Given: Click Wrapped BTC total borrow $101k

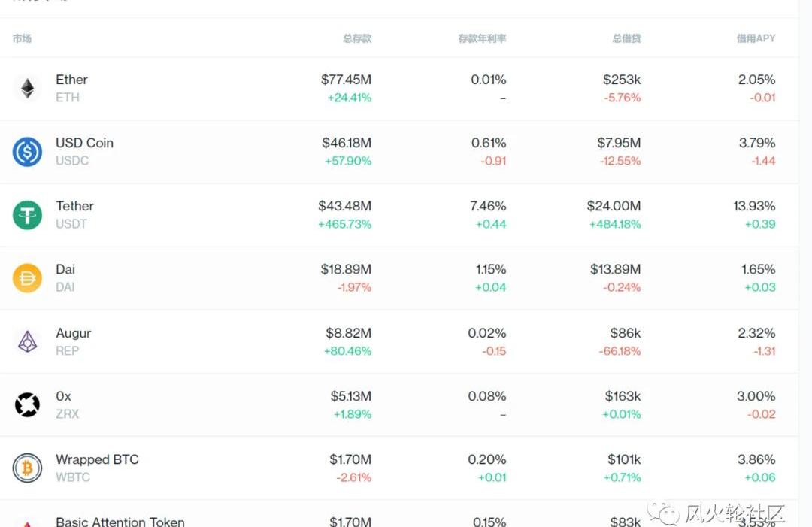Looking at the screenshot, I should coord(624,459).
